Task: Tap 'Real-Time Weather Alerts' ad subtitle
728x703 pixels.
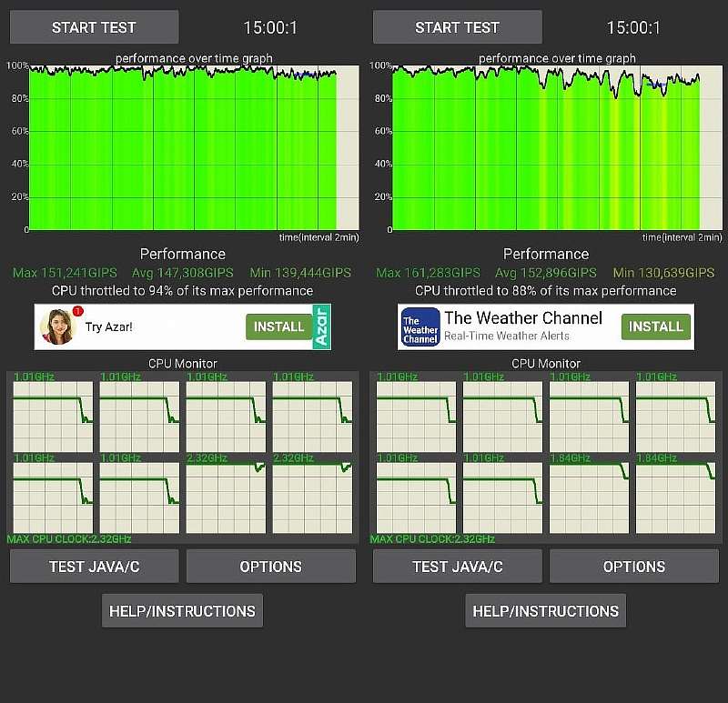Action: (x=507, y=336)
